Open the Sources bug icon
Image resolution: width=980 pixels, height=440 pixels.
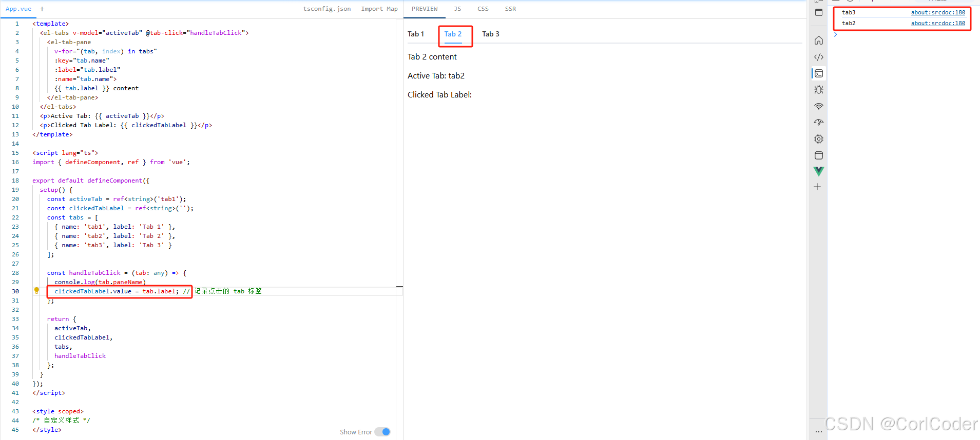(x=819, y=90)
